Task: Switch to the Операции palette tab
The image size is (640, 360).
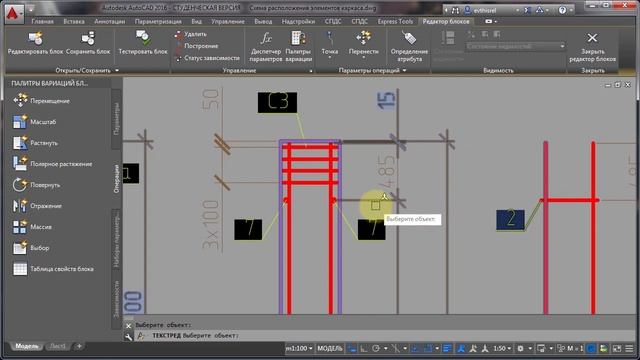Action: click(x=116, y=179)
